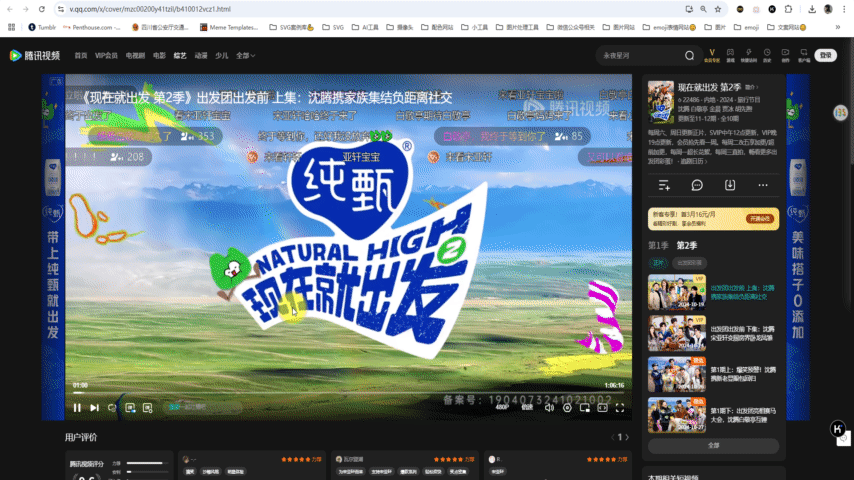Open the browser extensions puzzle icon
This screenshot has height=480, width=854.
click(788, 9)
